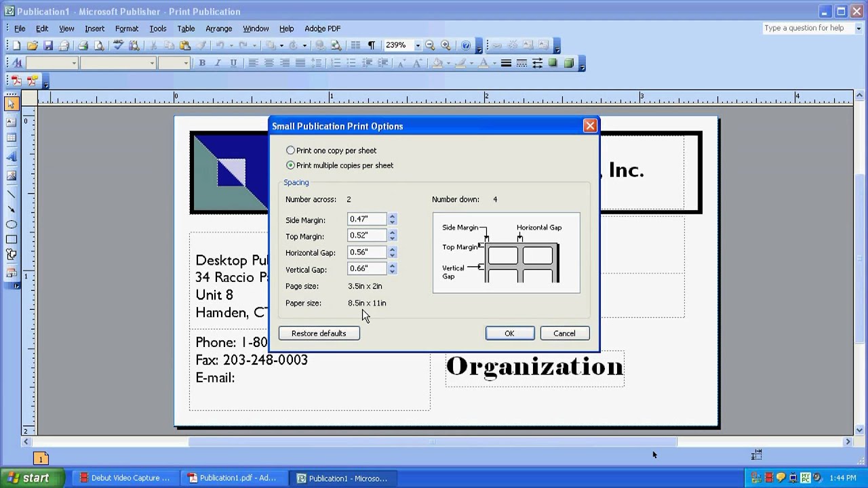Click the Open folder toolbar icon

pos(32,45)
